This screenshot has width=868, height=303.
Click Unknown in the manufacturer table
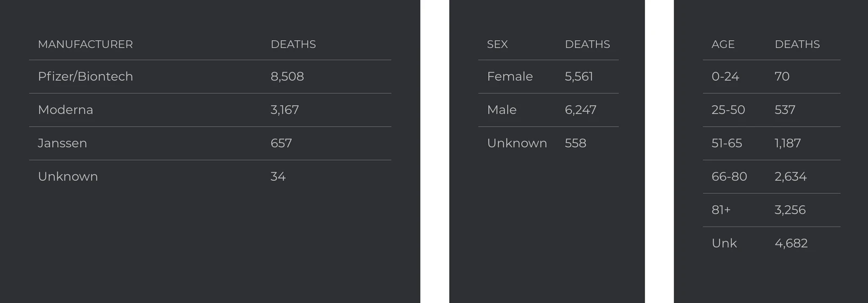click(68, 176)
